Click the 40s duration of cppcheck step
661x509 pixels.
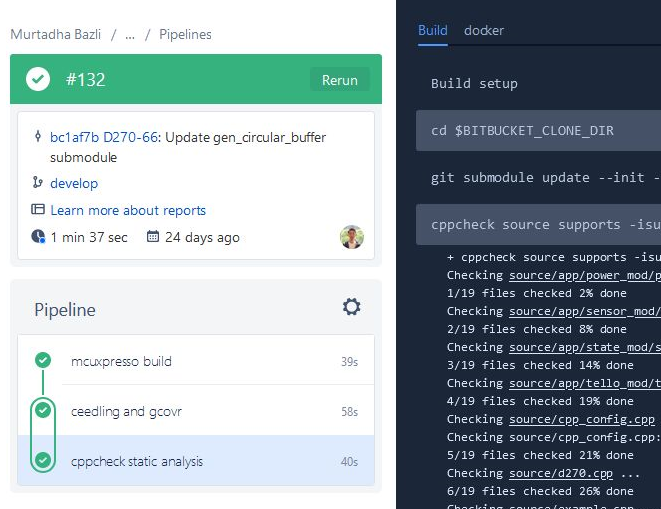pos(349,462)
